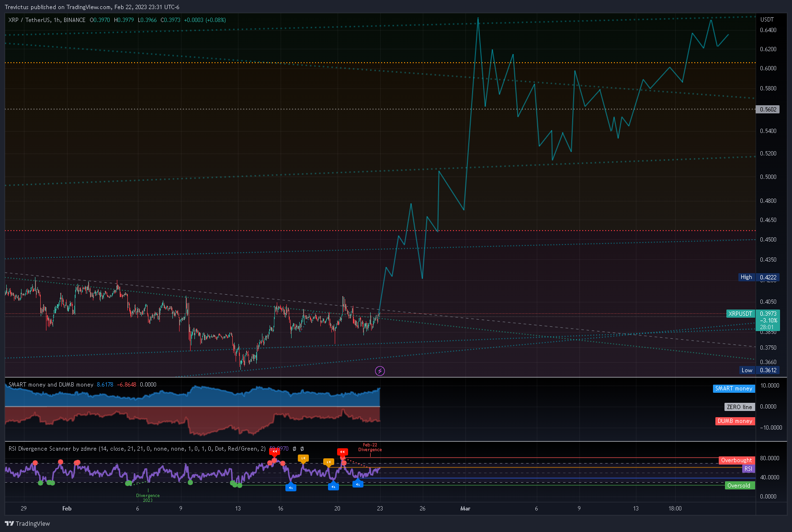Click the TradingView logo at bottom left
The width and height of the screenshot is (792, 532).
27,523
